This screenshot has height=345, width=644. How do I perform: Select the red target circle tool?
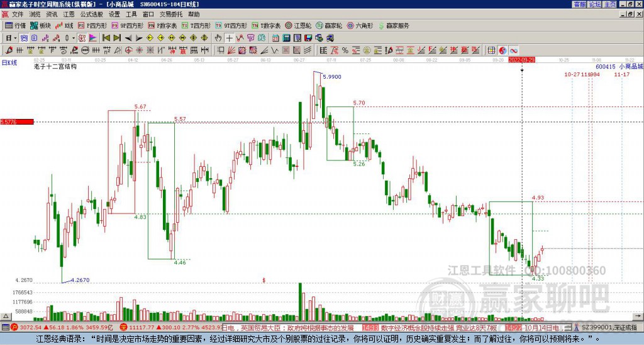[128, 50]
